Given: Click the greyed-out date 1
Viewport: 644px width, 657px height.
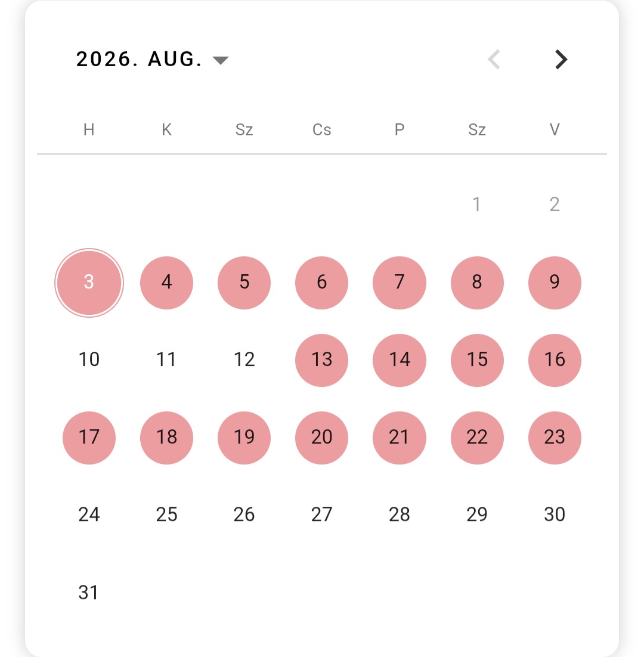Looking at the screenshot, I should [x=477, y=205].
